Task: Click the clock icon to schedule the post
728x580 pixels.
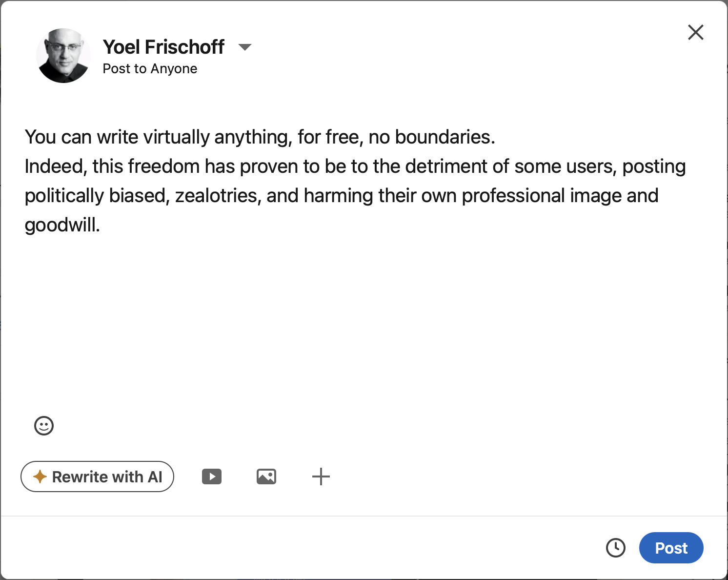Action: [616, 548]
